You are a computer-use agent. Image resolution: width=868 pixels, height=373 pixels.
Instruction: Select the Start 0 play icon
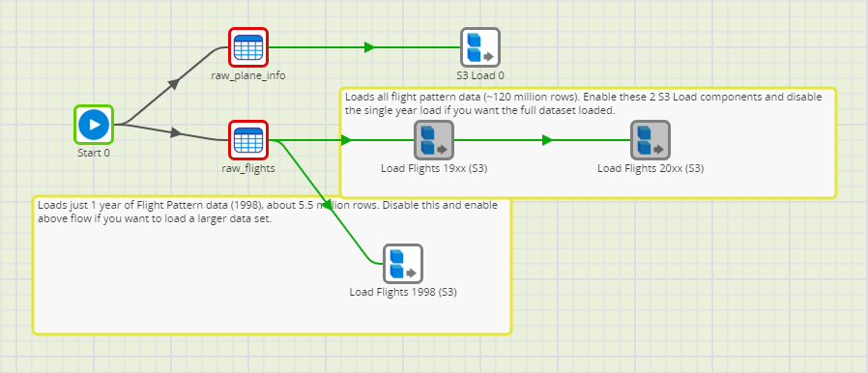point(94,125)
